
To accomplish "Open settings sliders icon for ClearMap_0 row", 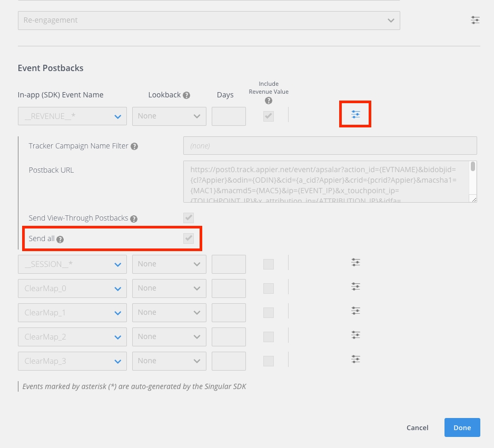I will click(356, 286).
